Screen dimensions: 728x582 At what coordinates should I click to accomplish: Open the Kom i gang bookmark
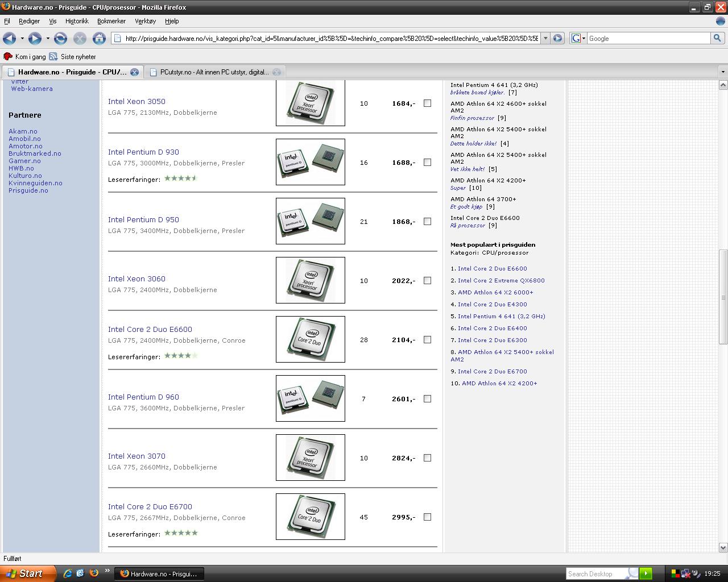coord(24,56)
